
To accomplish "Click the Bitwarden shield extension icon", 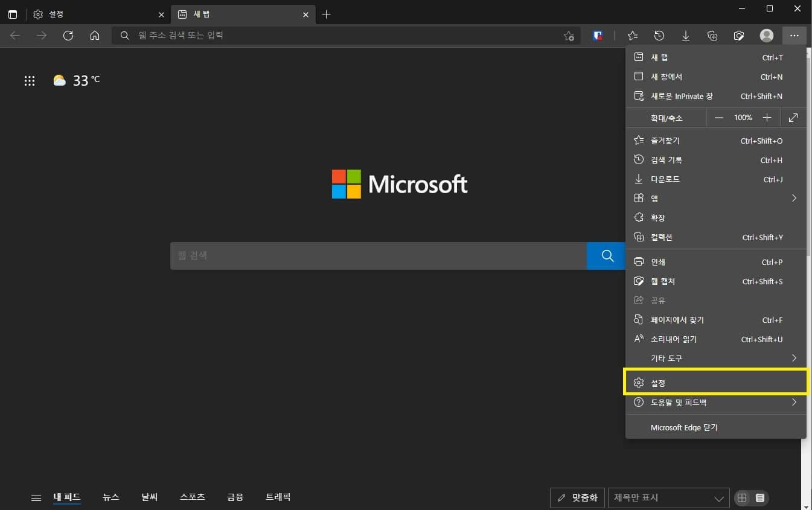I will 598,36.
